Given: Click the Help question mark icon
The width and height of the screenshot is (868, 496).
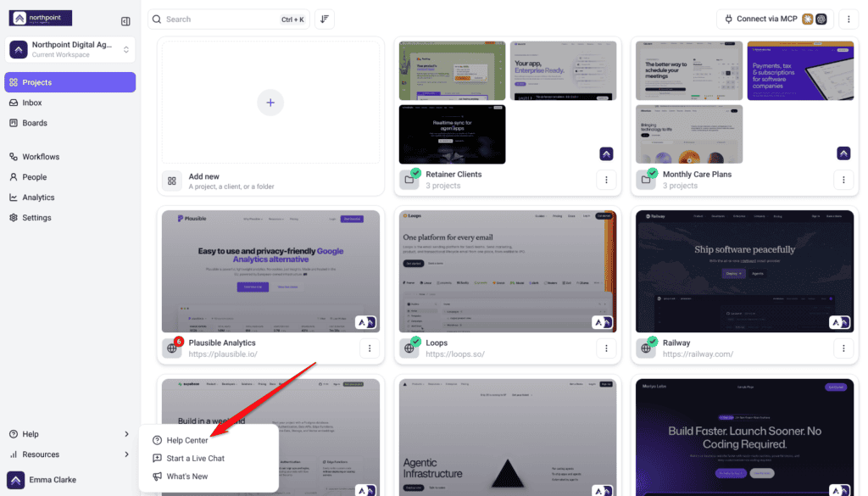Looking at the screenshot, I should click(x=14, y=434).
